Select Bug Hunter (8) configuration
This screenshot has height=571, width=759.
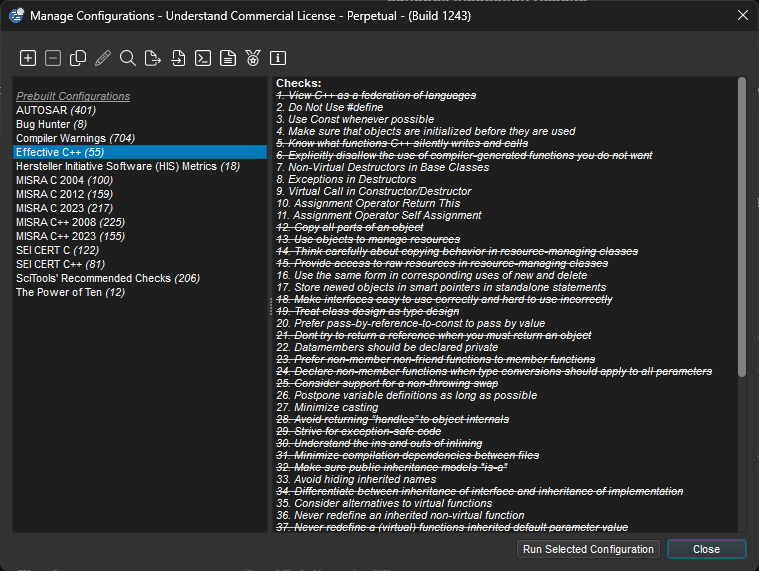click(x=139, y=124)
